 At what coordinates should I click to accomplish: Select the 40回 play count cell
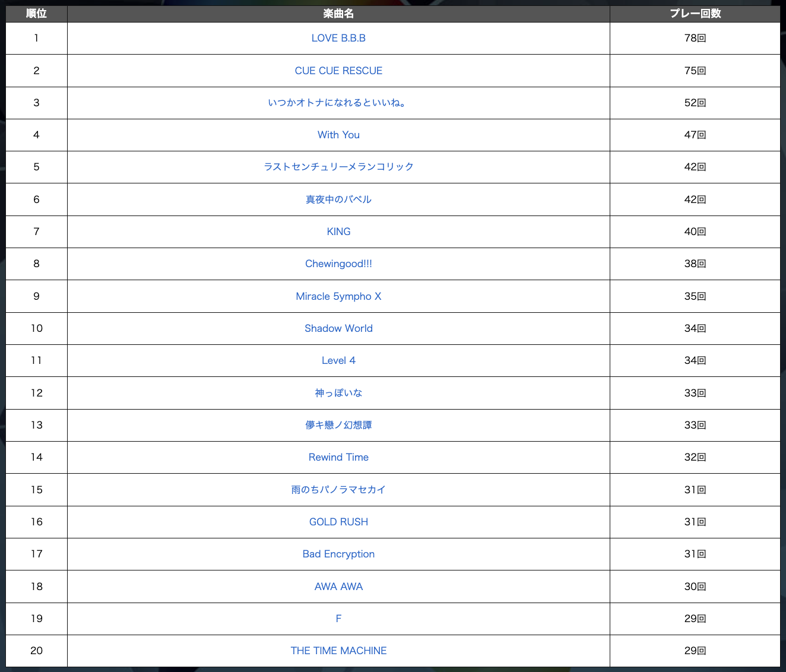[695, 232]
